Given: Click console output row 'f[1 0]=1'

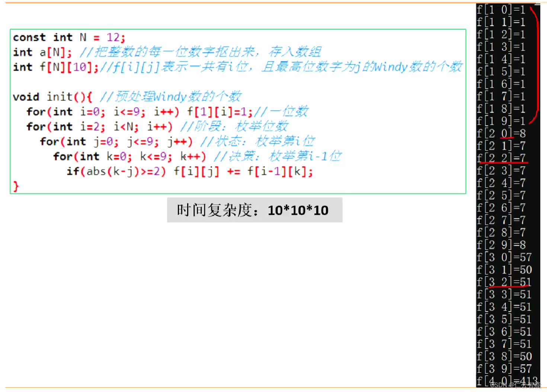Looking at the screenshot, I should coord(501,10).
